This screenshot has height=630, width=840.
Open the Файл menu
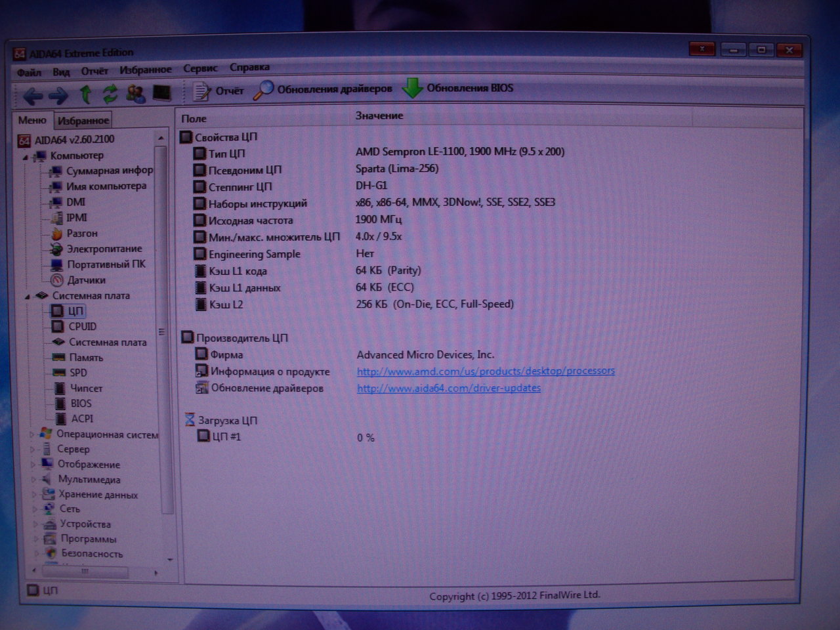[29, 72]
